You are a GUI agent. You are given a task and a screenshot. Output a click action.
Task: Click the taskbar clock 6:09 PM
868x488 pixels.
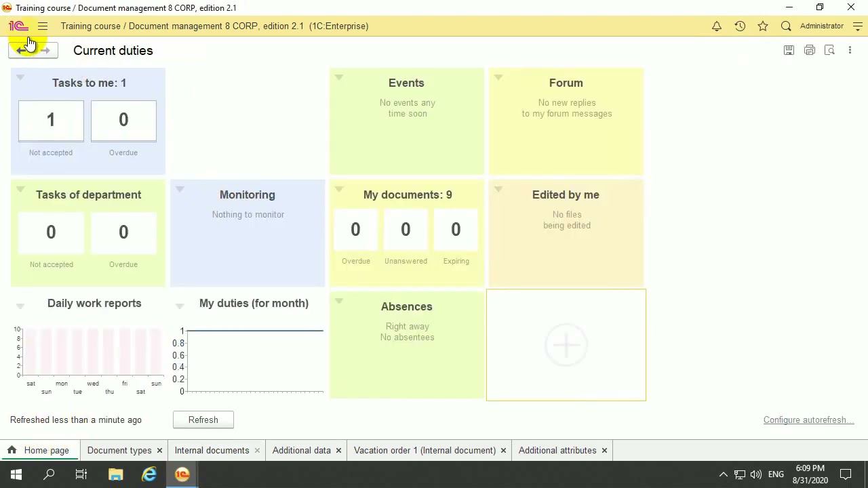tap(810, 474)
